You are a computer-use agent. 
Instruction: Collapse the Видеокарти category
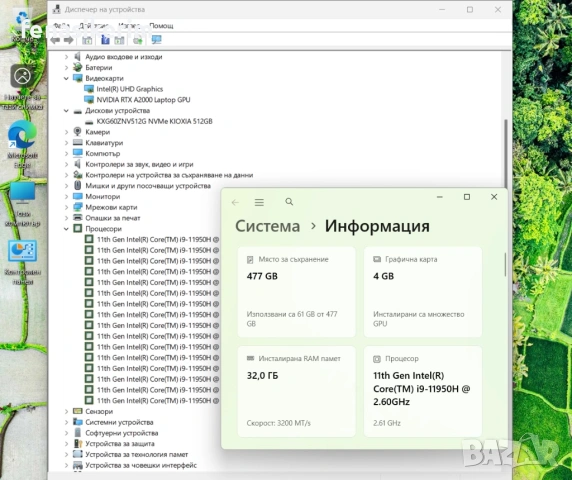click(66, 78)
